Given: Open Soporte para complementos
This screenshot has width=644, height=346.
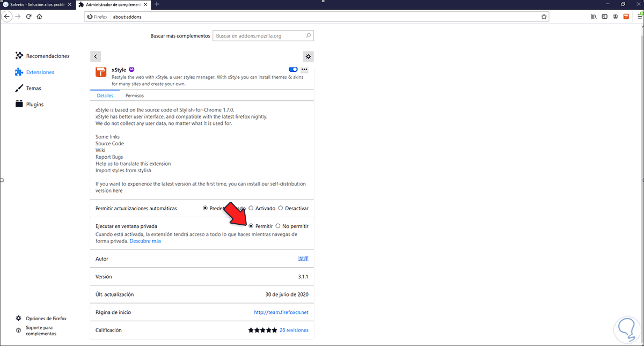Looking at the screenshot, I should [35, 330].
